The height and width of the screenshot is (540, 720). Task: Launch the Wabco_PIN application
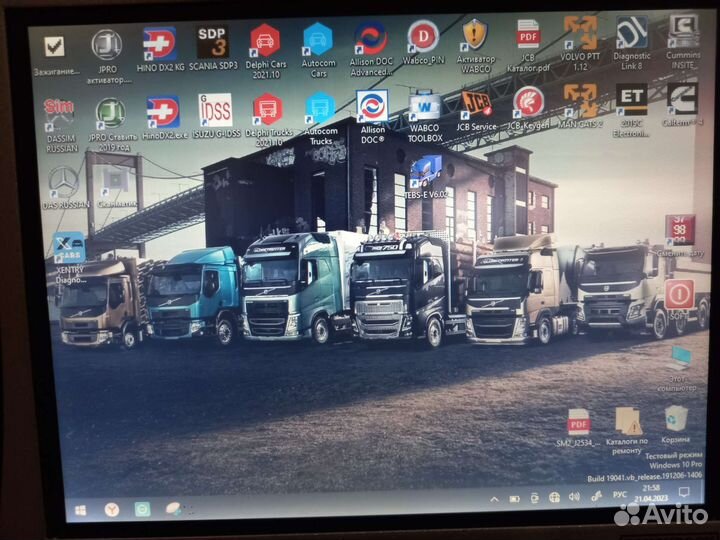coord(423,40)
